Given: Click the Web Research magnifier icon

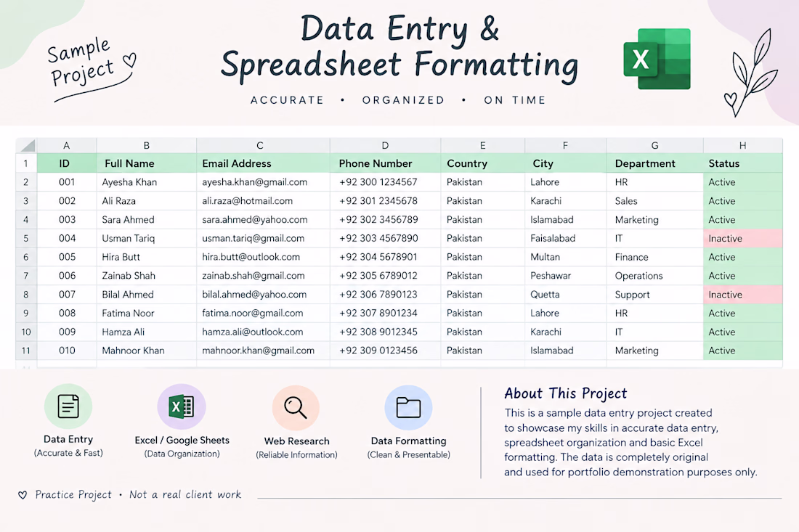Looking at the screenshot, I should click(296, 408).
